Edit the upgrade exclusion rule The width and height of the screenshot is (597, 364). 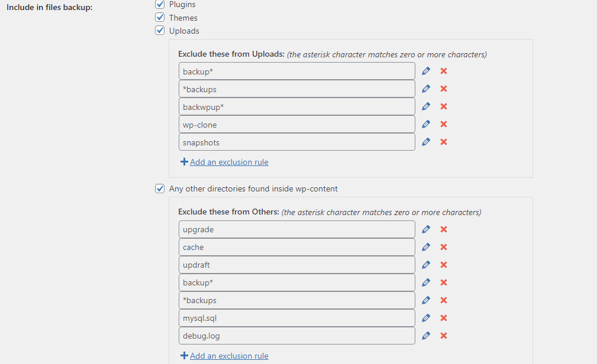pyautogui.click(x=426, y=229)
